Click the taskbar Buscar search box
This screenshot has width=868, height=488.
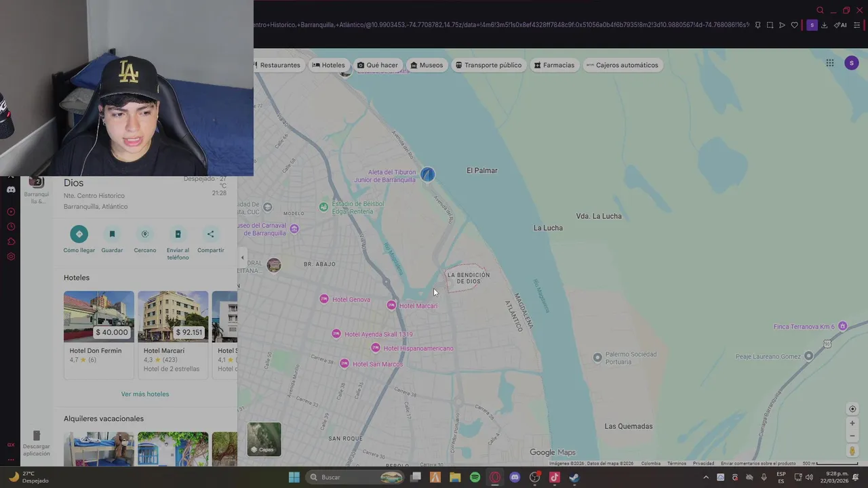pos(355,477)
